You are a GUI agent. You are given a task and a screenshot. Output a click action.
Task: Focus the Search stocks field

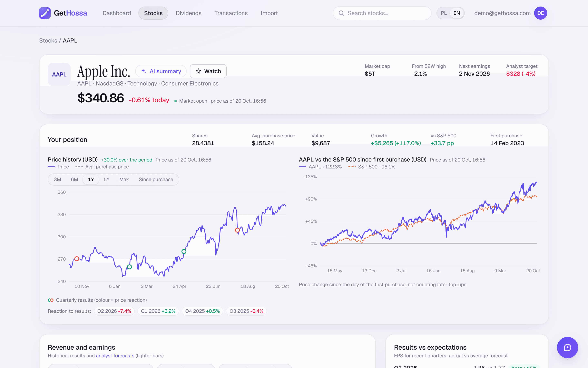pos(382,13)
